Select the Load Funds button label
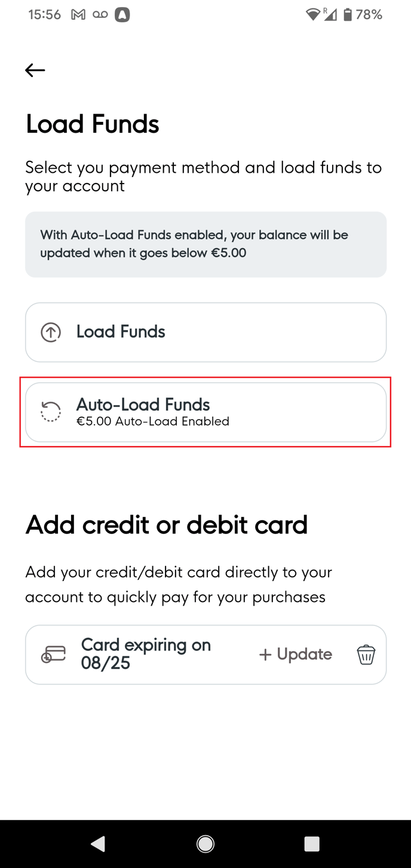This screenshot has height=868, width=411. click(x=121, y=332)
